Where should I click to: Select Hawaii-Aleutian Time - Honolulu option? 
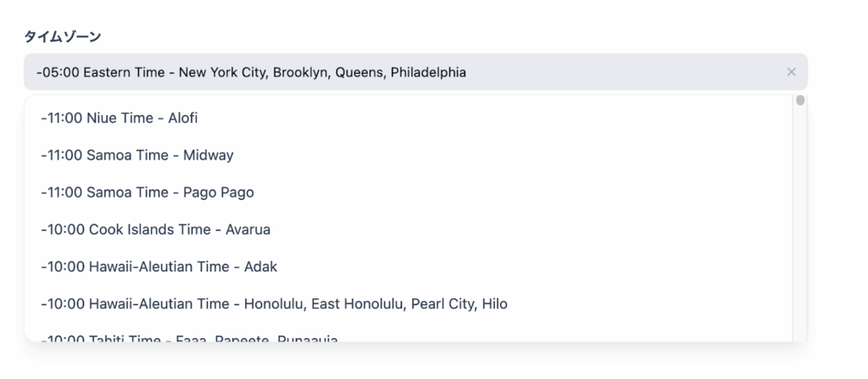(x=273, y=304)
